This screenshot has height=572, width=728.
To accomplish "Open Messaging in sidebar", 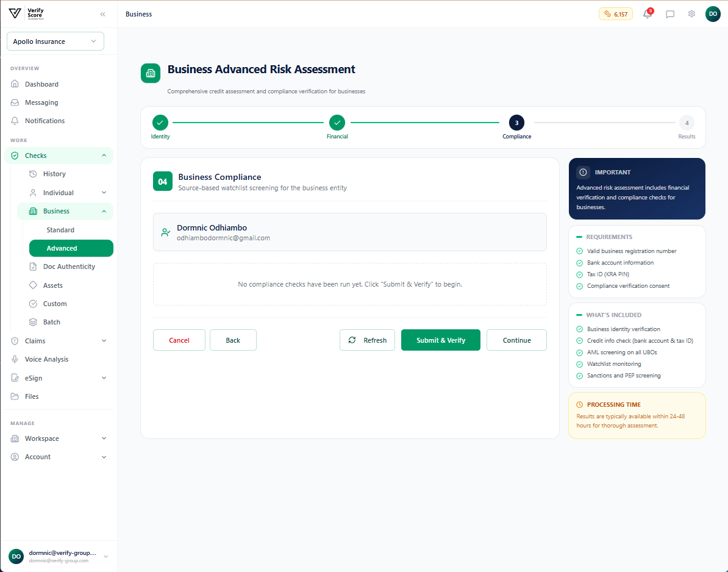I will (x=59, y=102).
